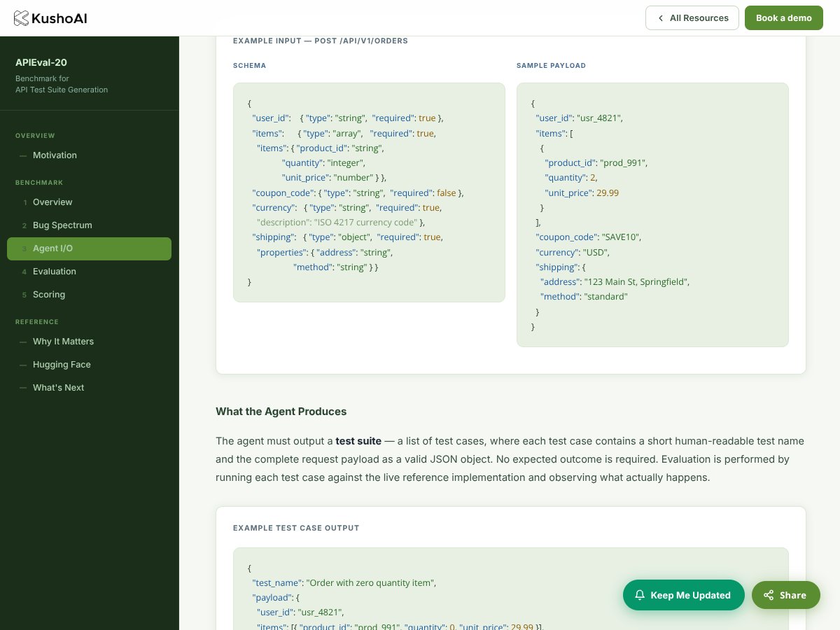Select the active Agent I/O item
The width and height of the screenshot is (840, 630).
coord(89,248)
